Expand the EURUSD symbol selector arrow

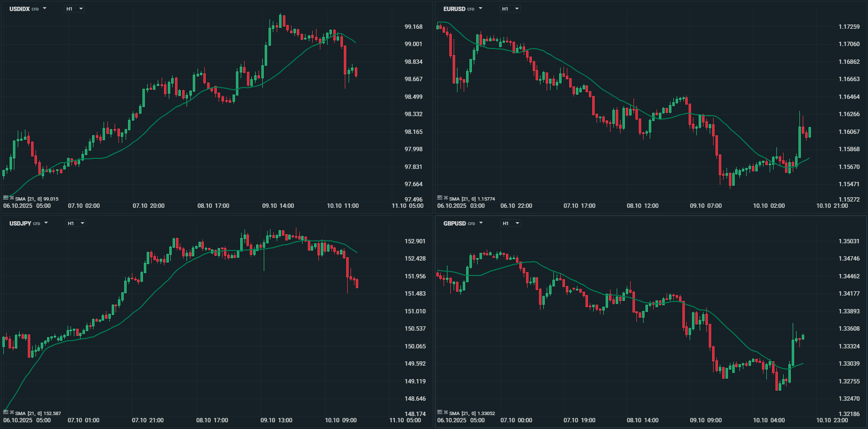(x=481, y=9)
